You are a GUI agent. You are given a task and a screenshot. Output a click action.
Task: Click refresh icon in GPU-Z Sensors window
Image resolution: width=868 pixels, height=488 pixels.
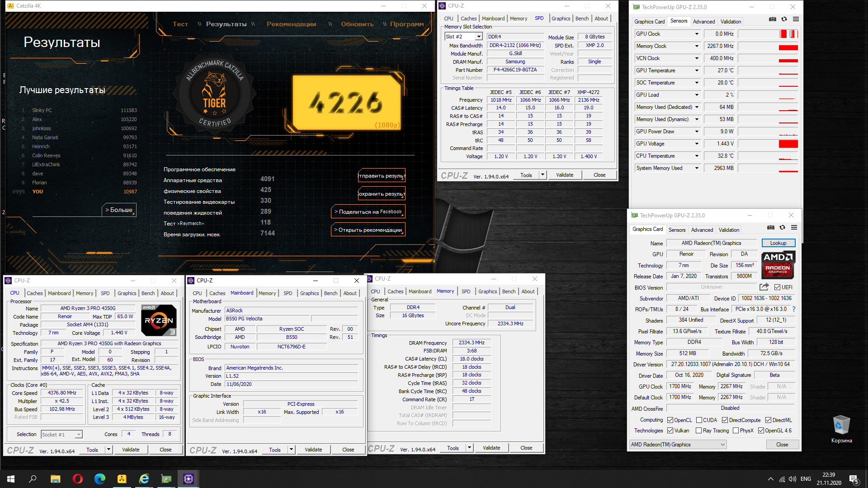click(784, 19)
